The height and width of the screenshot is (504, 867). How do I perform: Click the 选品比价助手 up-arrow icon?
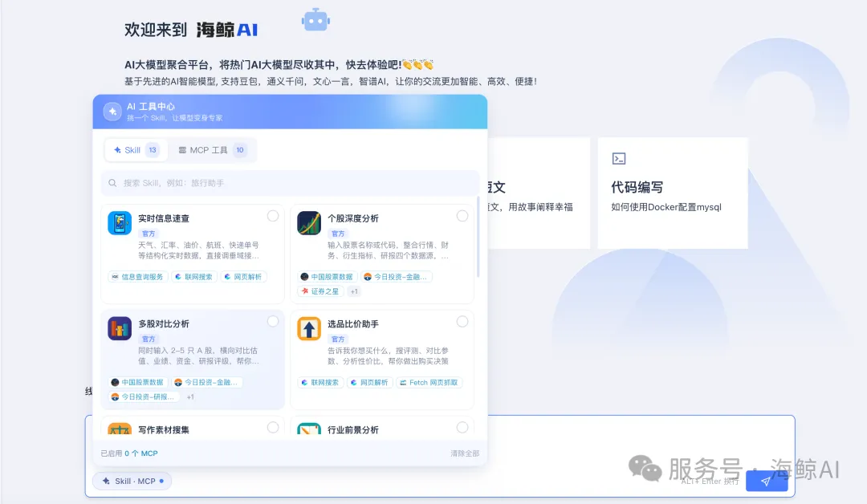309,329
